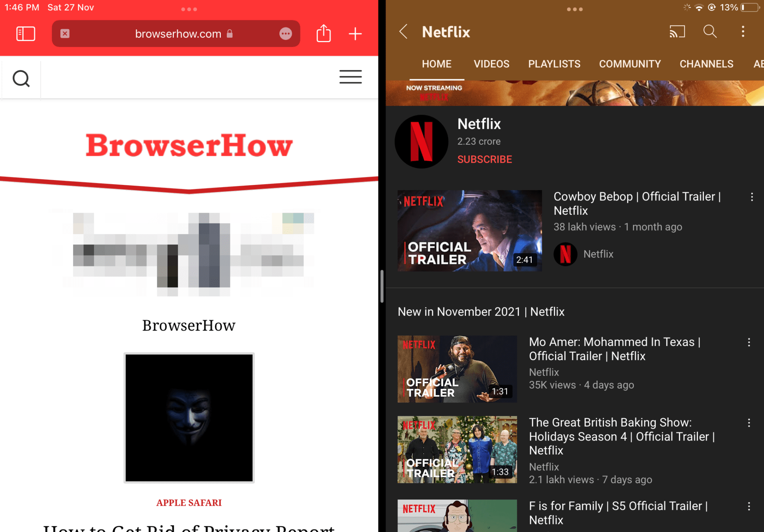Viewport: 764px width, 532px height.
Task: Open Safari sidebar panel
Action: tap(25, 34)
